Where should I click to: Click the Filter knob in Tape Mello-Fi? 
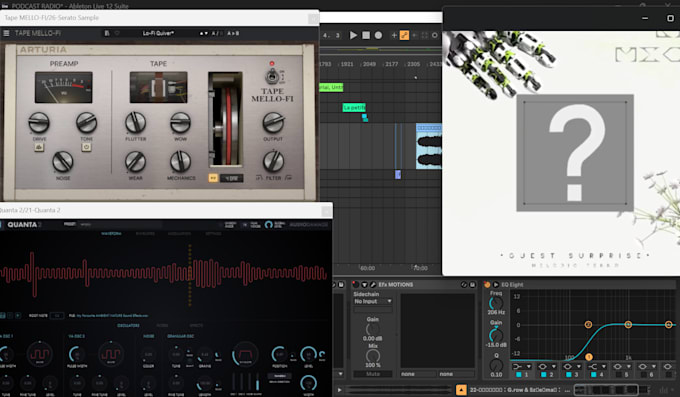(x=273, y=162)
